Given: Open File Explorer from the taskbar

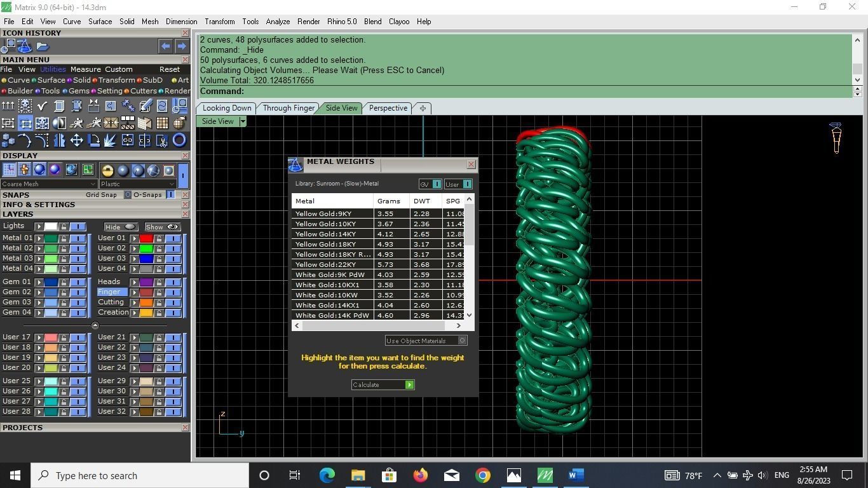Looking at the screenshot, I should (x=358, y=475).
